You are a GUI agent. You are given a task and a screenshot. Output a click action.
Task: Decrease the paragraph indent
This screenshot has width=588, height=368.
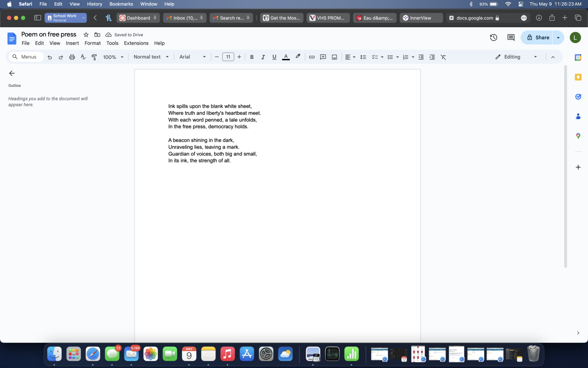[421, 57]
